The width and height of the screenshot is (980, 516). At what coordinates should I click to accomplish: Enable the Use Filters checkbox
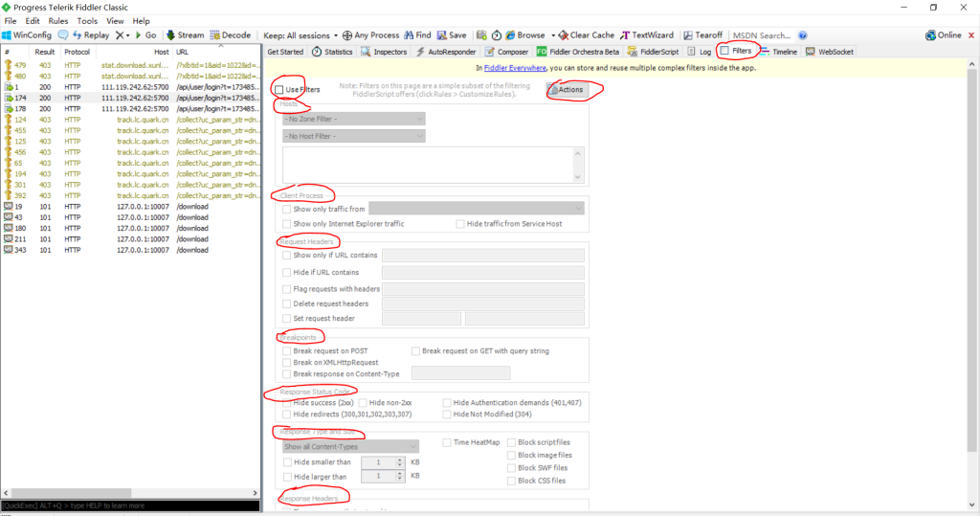(278, 89)
